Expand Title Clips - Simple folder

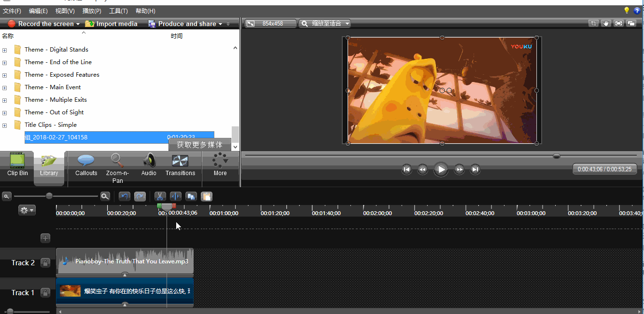5,125
